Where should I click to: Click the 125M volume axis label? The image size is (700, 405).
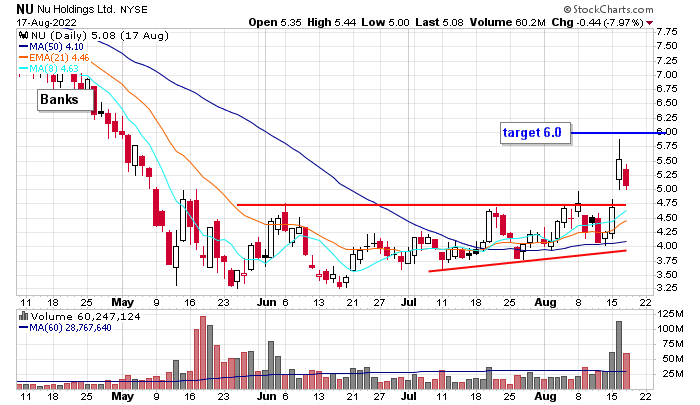pos(670,314)
